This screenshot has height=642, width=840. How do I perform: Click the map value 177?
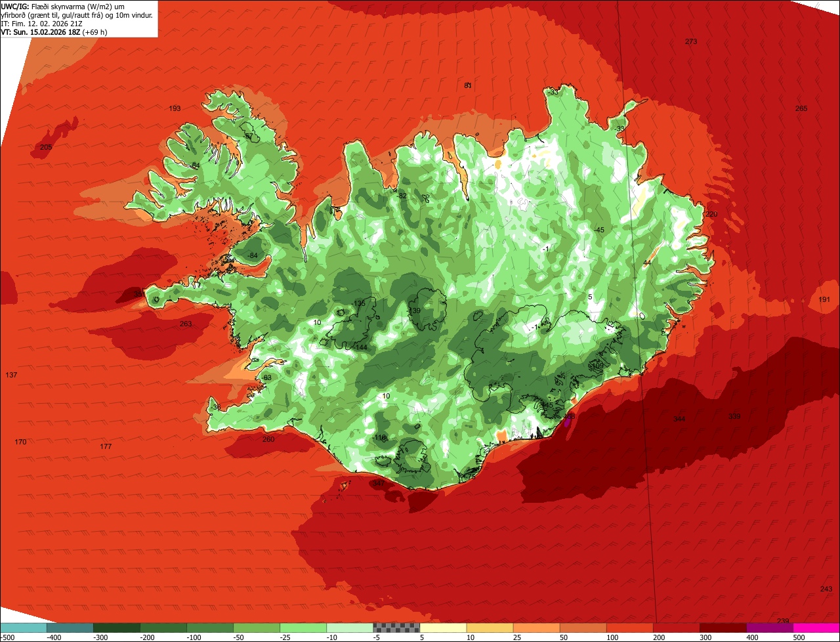click(106, 446)
